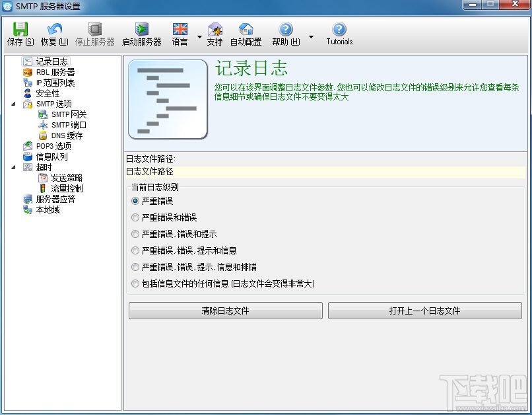Image resolution: width=532 pixels, height=415 pixels.
Task: Click the window's app icon in title bar
Action: tap(7, 6)
